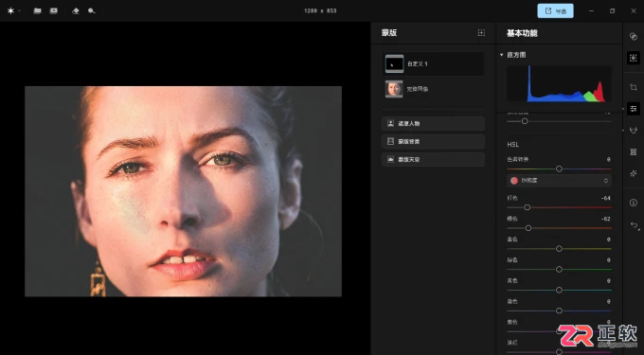Click the red value -64
The image size is (644, 355).
[x=605, y=198]
